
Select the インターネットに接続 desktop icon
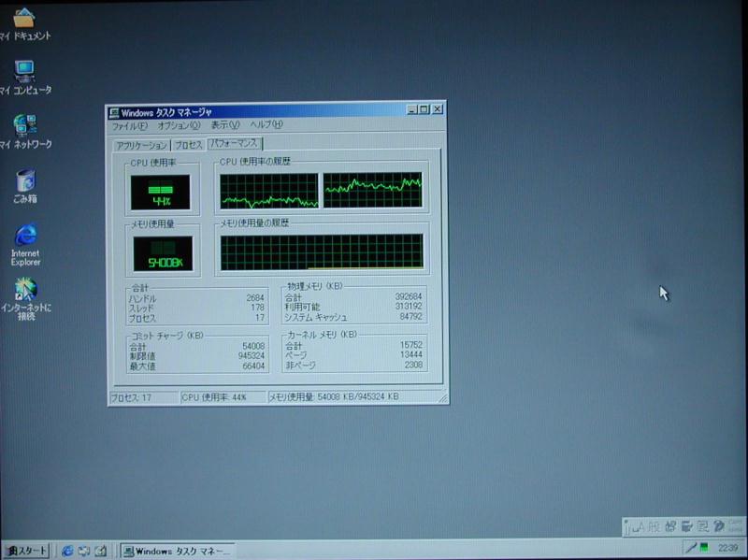tap(26, 299)
